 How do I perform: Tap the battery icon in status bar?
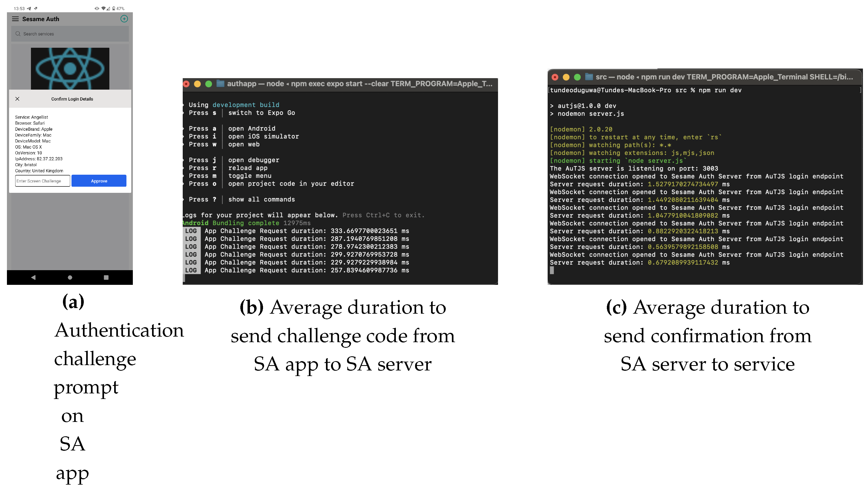tap(114, 9)
